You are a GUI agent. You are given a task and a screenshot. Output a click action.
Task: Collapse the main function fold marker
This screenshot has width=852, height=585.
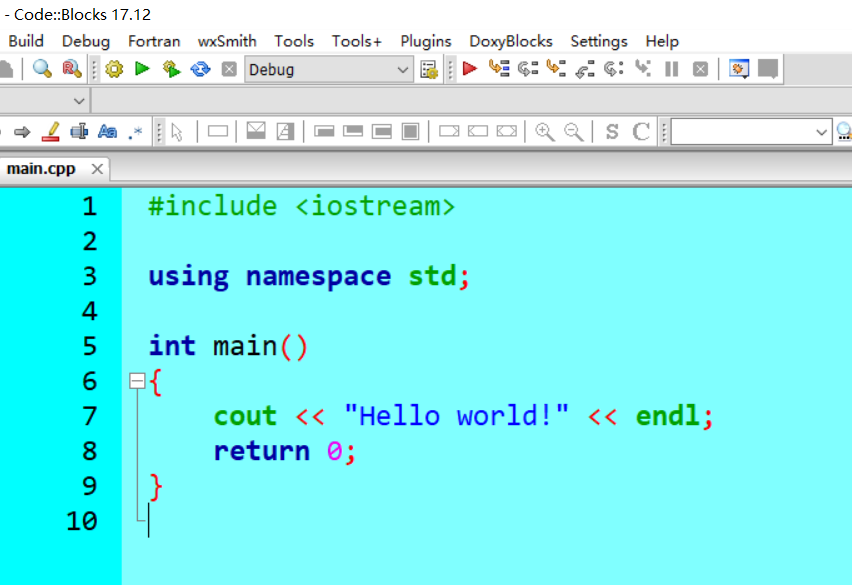[137, 381]
